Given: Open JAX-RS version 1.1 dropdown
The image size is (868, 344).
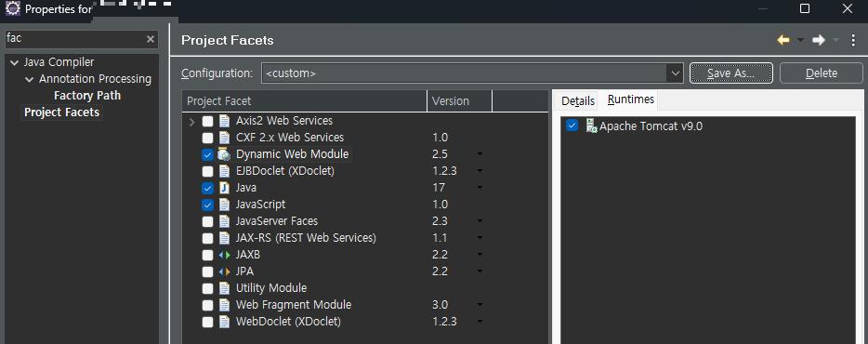Looking at the screenshot, I should click(x=480, y=238).
